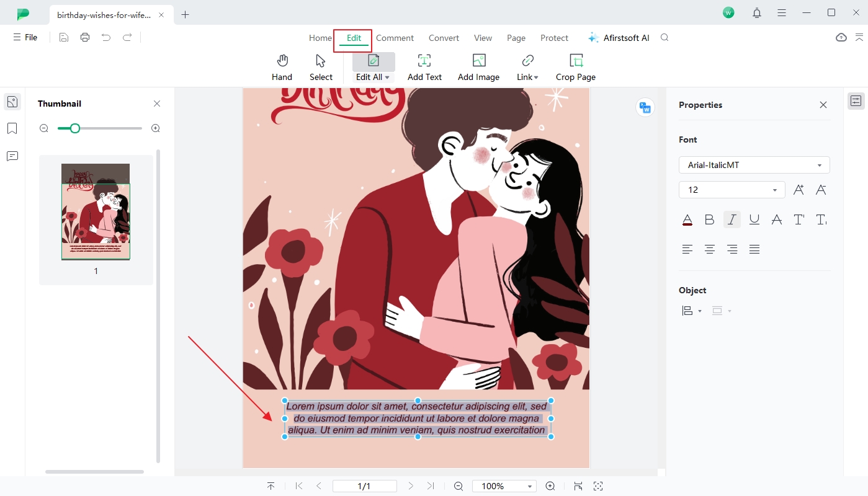Switch to the Comment tab
The height and width of the screenshot is (496, 868).
[x=395, y=38]
